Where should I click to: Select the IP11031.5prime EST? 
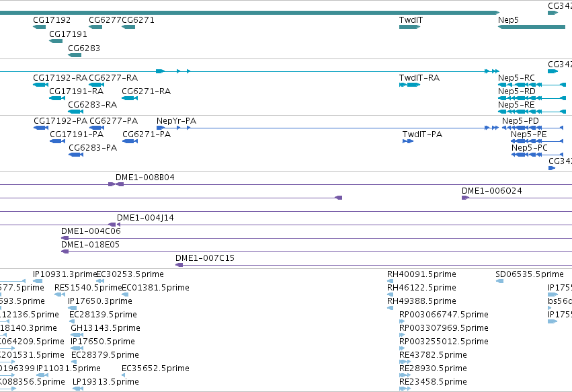point(42,376)
